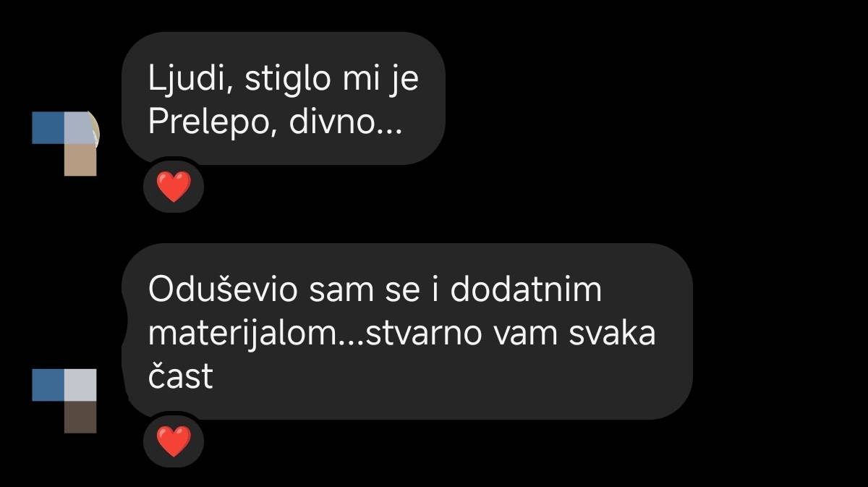Select the 'Ljudi, stiglo mi je' message bubble
This screenshot has width=868, height=487.
284,98
